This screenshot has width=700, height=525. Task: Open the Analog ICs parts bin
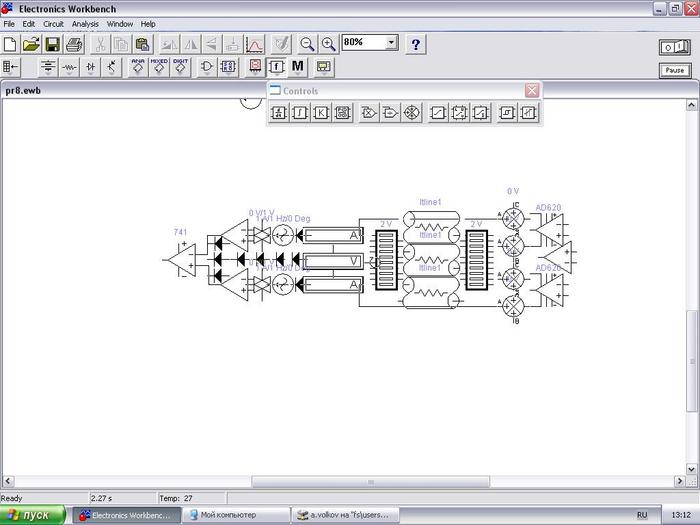[x=138, y=67]
